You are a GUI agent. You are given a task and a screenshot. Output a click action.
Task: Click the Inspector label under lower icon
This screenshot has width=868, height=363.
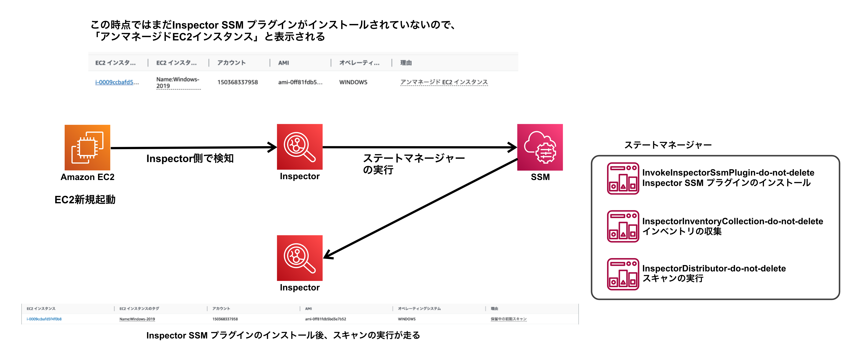coord(300,287)
